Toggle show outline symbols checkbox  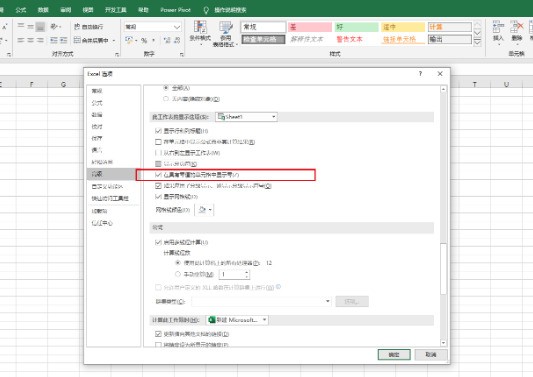158,186
